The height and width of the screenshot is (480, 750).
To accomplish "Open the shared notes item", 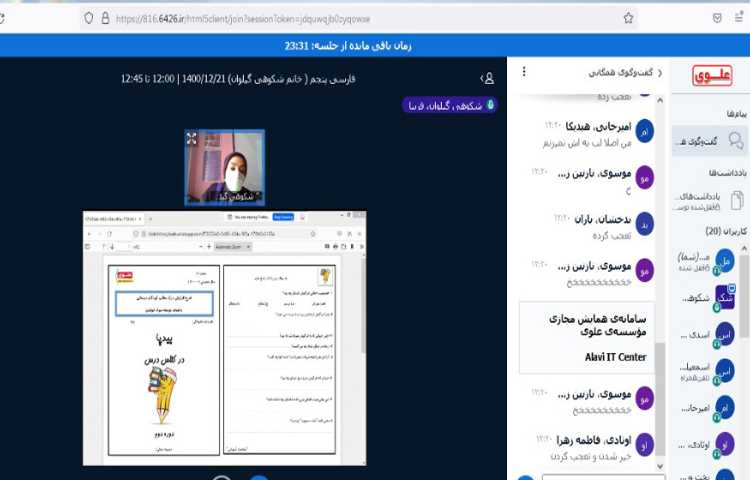I will click(x=710, y=201).
